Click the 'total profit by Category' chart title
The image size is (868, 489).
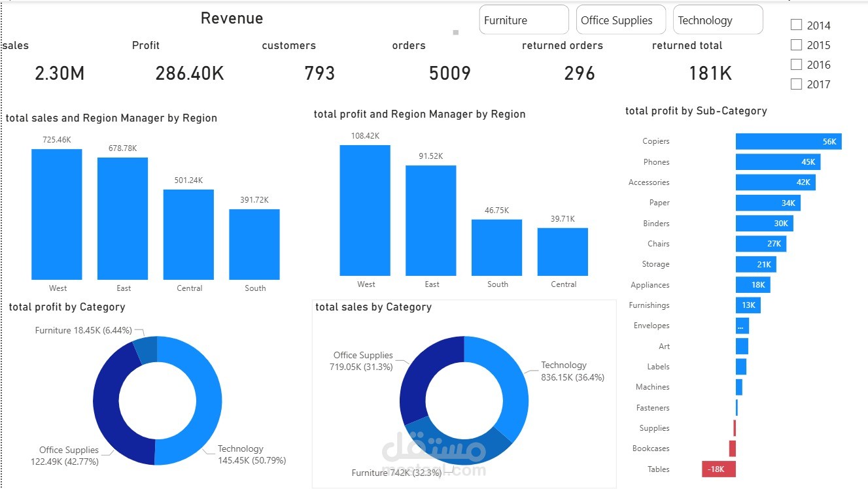click(x=67, y=307)
